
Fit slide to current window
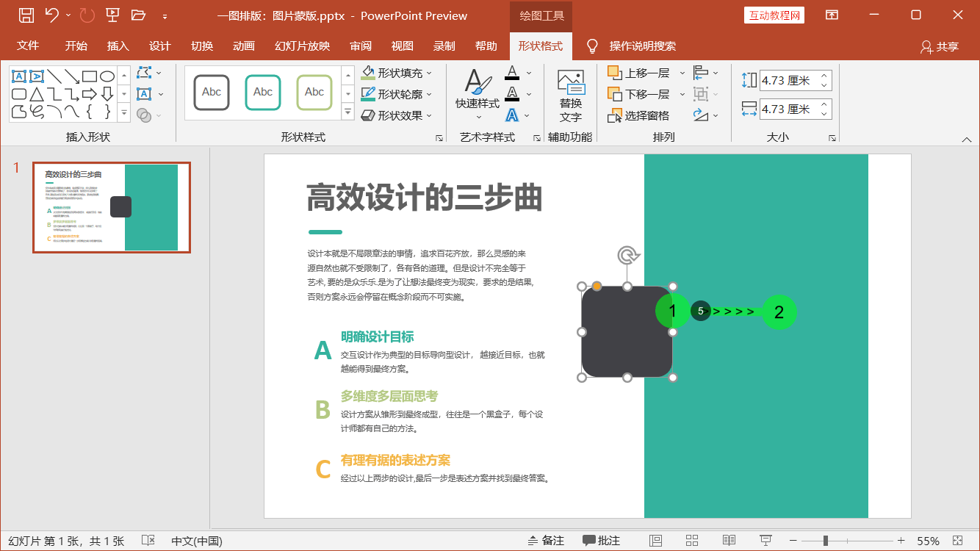(x=957, y=541)
